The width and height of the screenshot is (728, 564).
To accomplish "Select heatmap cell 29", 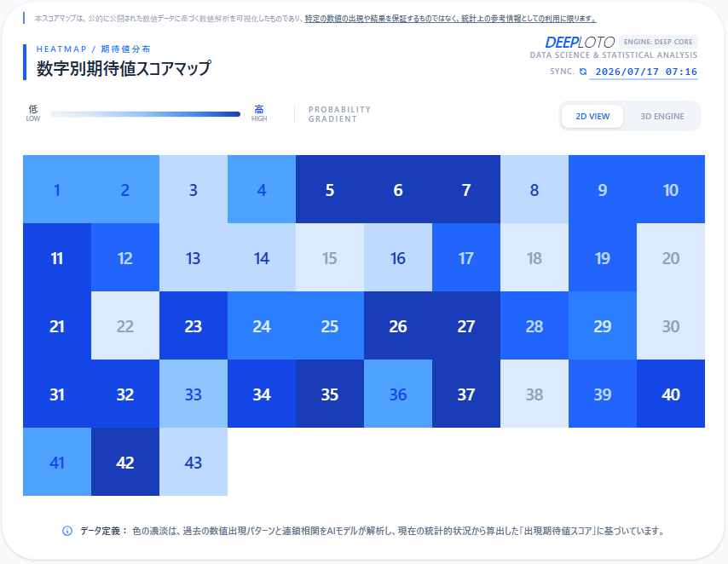I will tap(603, 325).
